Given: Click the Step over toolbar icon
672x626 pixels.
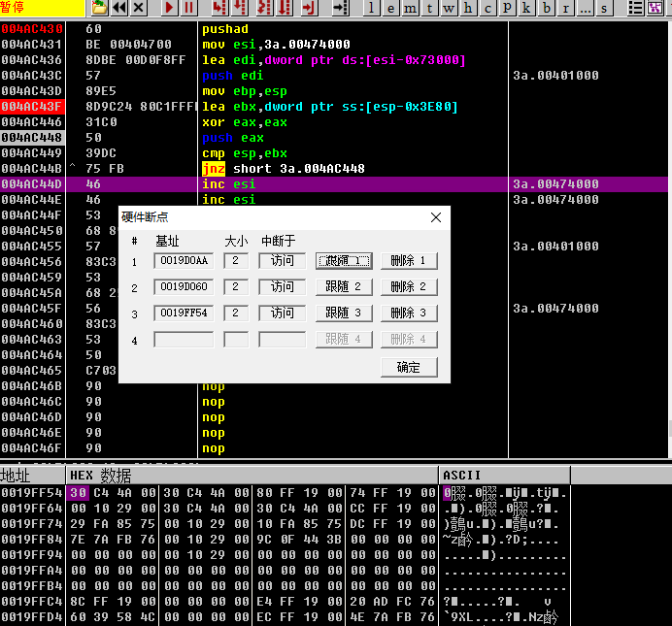Looking at the screenshot, I should pos(240,8).
